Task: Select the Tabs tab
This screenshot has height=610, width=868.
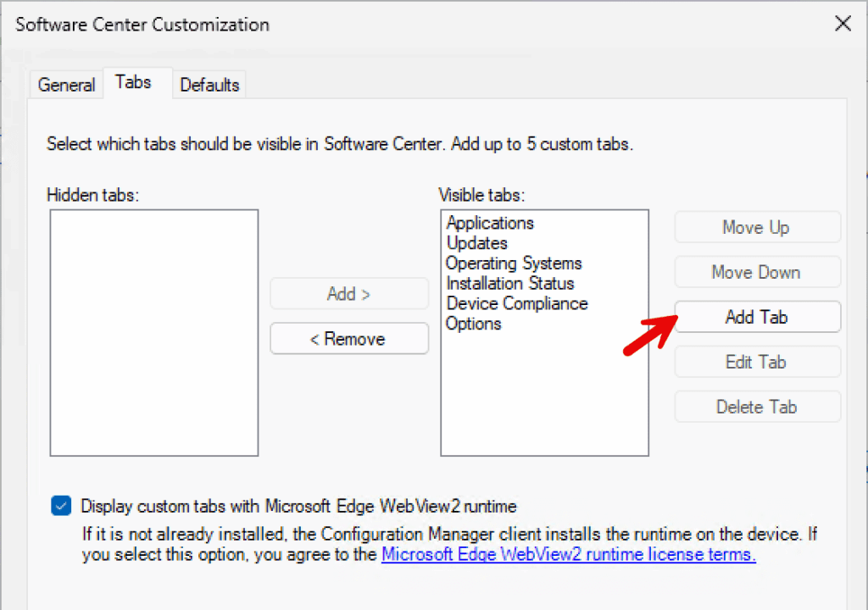Action: pos(133,82)
